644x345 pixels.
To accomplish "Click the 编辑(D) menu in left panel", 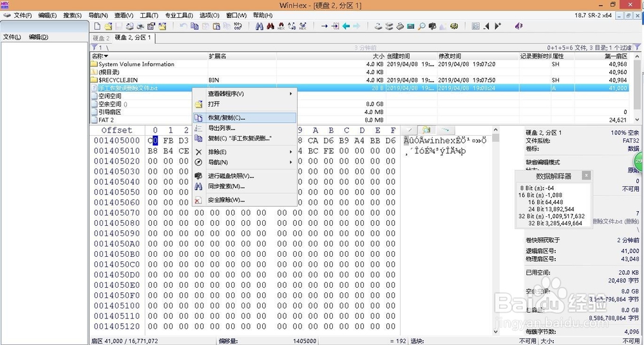I will 39,37.
